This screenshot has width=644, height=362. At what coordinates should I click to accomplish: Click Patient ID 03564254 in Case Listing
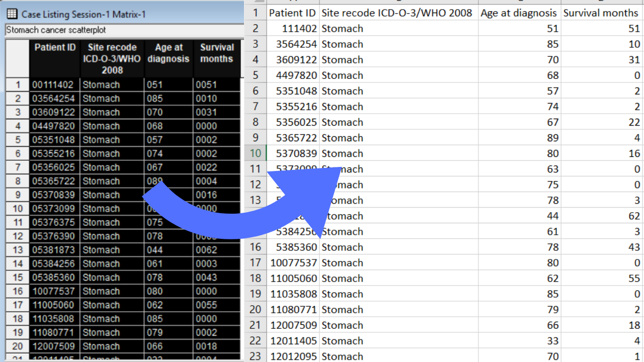click(55, 99)
